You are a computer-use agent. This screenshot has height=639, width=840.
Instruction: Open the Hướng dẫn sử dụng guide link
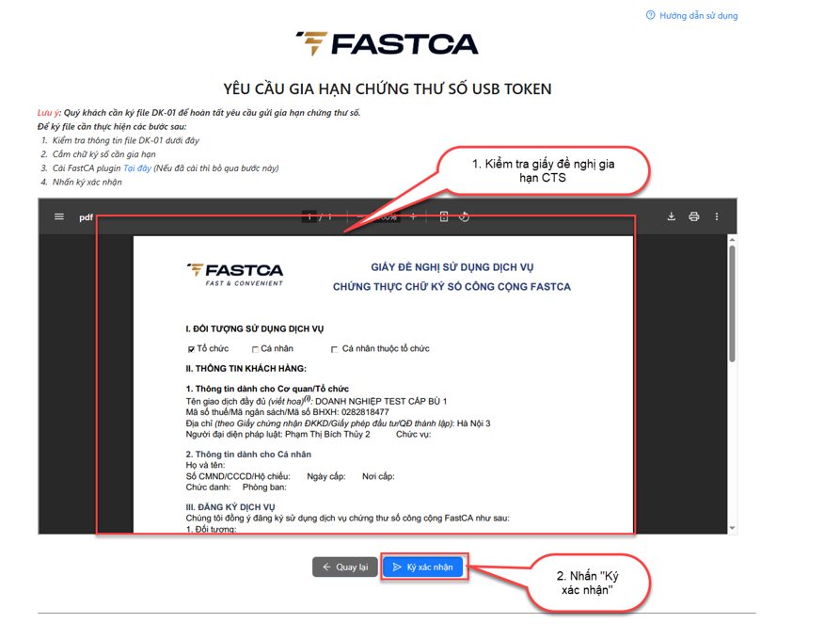(698, 16)
